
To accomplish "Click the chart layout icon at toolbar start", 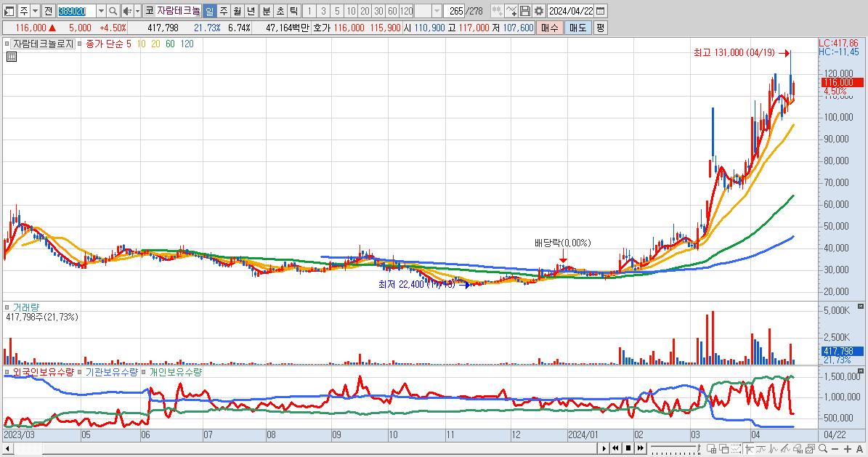I will pyautogui.click(x=9, y=11).
